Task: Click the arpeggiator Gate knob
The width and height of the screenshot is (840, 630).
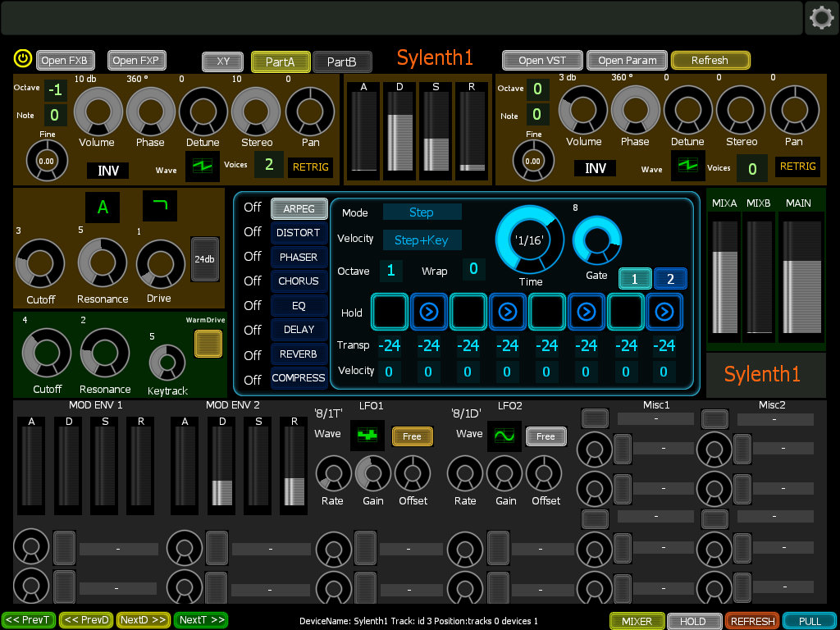Action: point(597,240)
